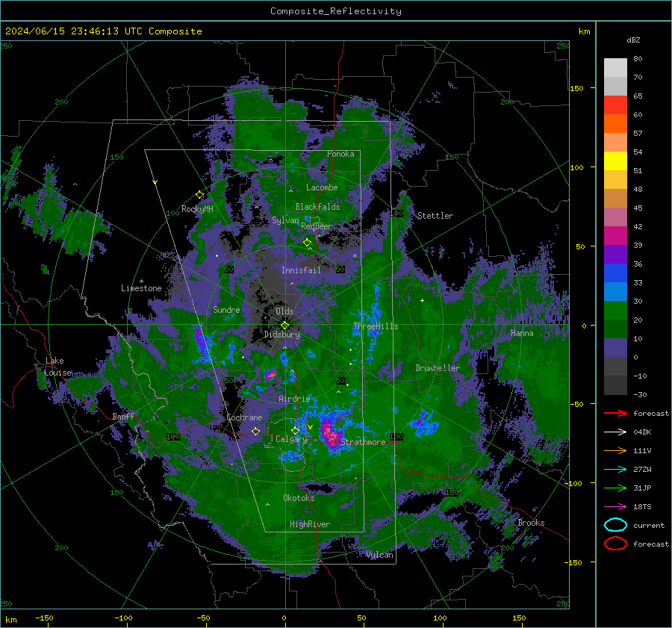
Task: Click the cyan current ellipse legend icon
Action: [615, 525]
